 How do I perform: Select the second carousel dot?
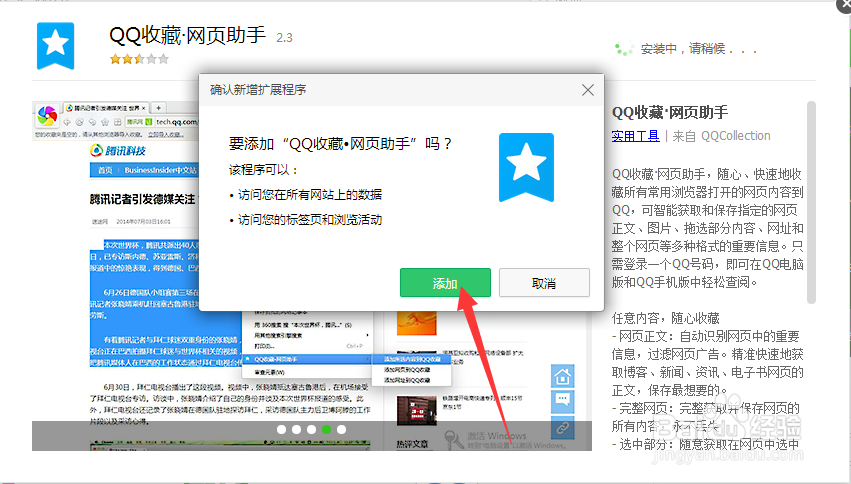(296, 429)
